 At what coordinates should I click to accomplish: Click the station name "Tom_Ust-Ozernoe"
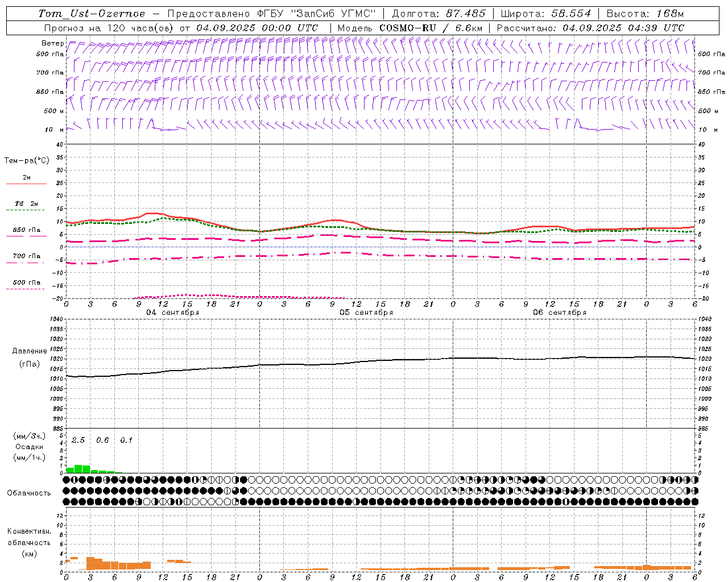pyautogui.click(x=92, y=14)
